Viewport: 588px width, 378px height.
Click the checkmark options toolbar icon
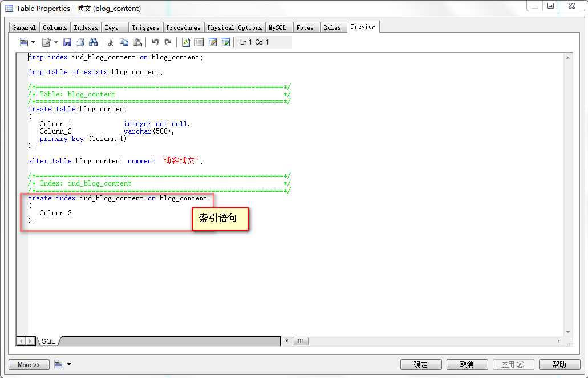(x=225, y=42)
